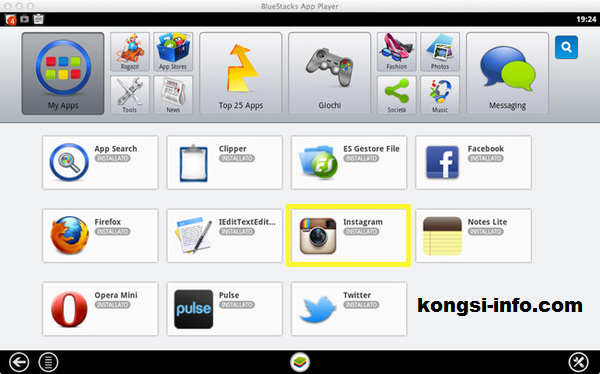
Task: Click the back arrow in bottom bar
Action: click(x=19, y=362)
